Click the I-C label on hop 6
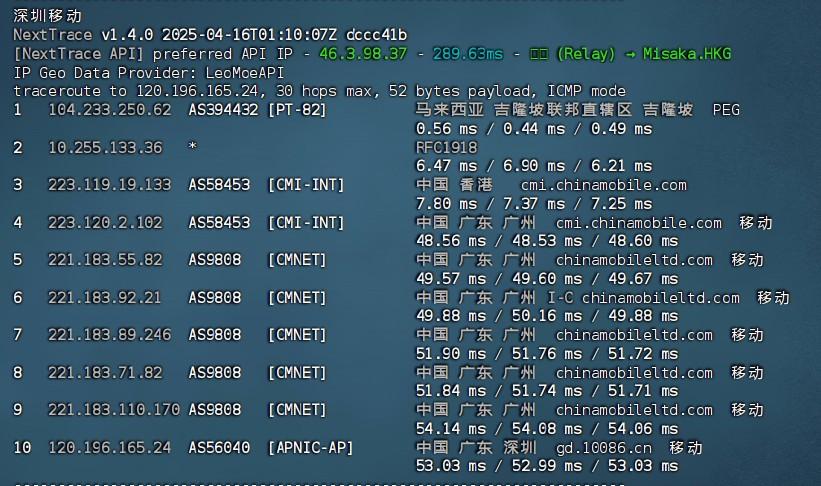The width and height of the screenshot is (821, 486). (x=560, y=298)
